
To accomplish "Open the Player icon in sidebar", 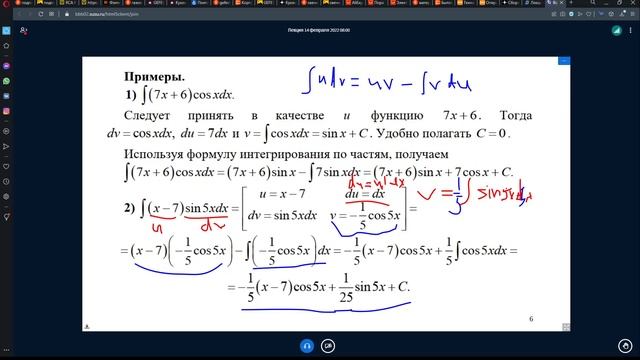I will (x=6, y=131).
